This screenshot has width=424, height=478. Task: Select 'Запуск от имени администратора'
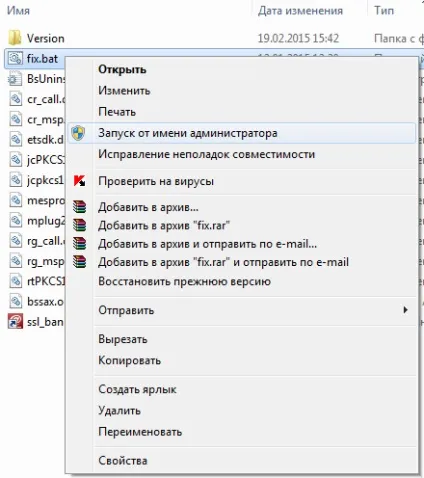(242, 133)
